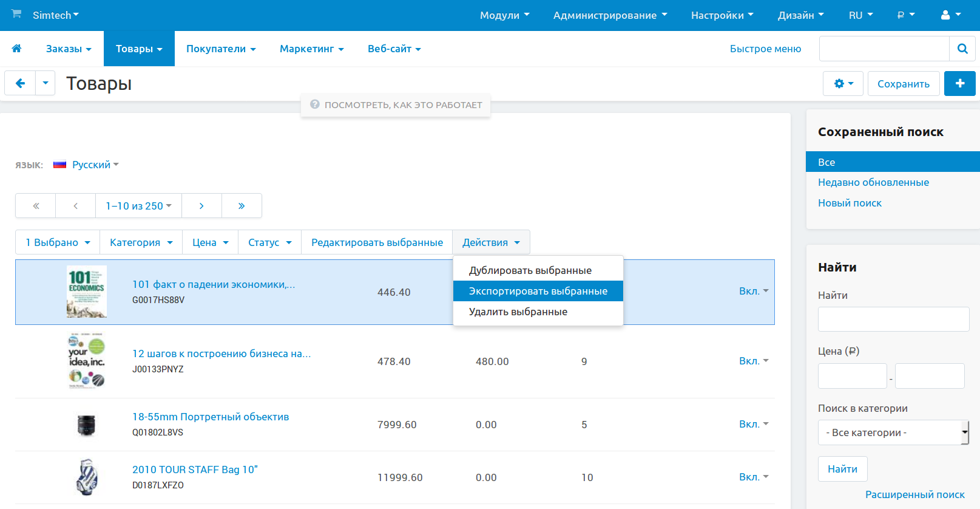This screenshot has width=980, height=509.
Task: Toggle status Вкл. for 2010 TOUR STAFF Bag
Action: tap(753, 477)
